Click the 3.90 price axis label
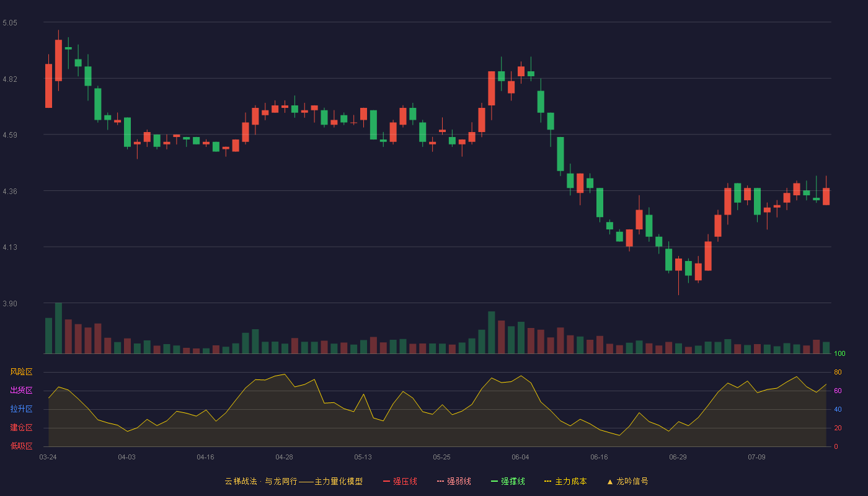This screenshot has width=868, height=496. coord(10,304)
